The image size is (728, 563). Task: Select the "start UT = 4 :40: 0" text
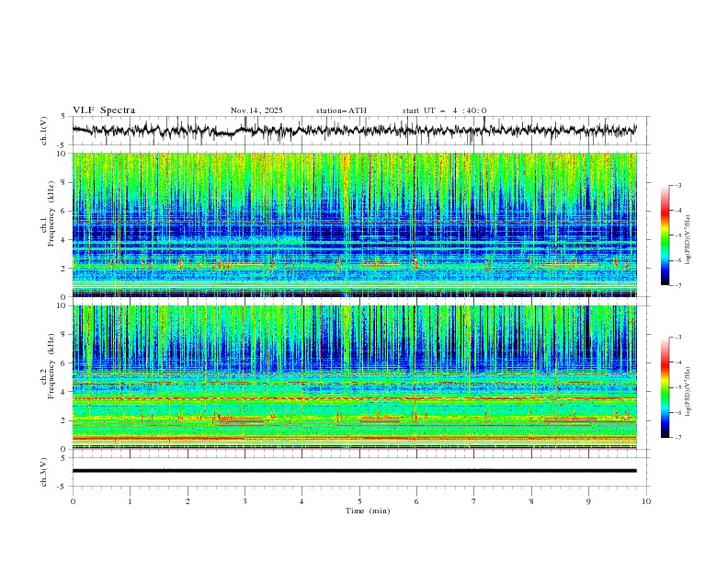click(444, 110)
